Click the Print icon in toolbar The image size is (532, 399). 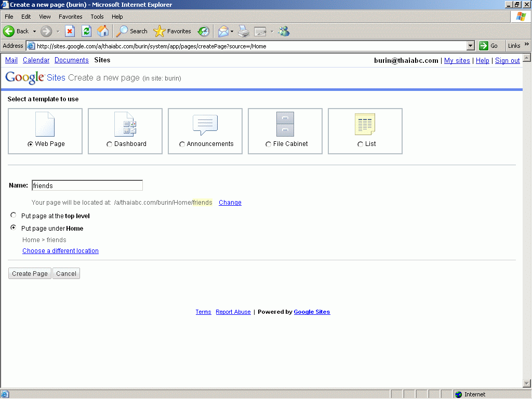(244, 31)
